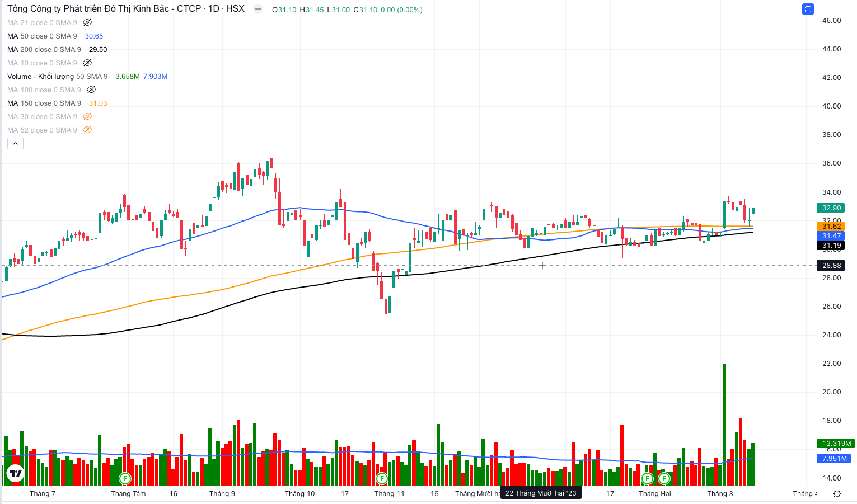Click the change value 0.00 (0.00%)

coord(401,10)
